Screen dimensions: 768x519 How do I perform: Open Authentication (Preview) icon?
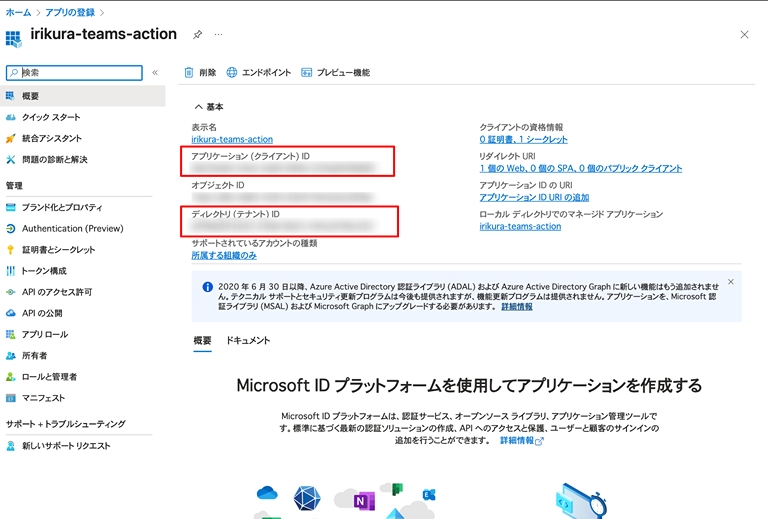tap(10, 228)
